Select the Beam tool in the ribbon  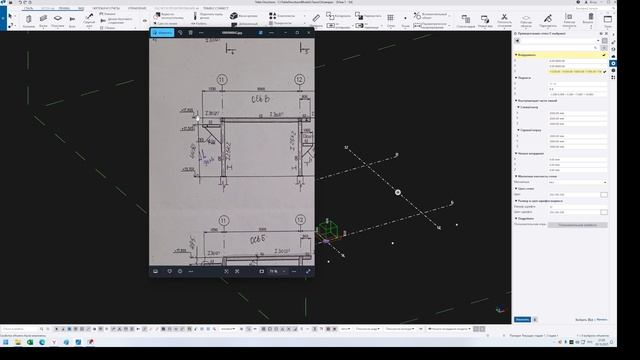pos(43,20)
